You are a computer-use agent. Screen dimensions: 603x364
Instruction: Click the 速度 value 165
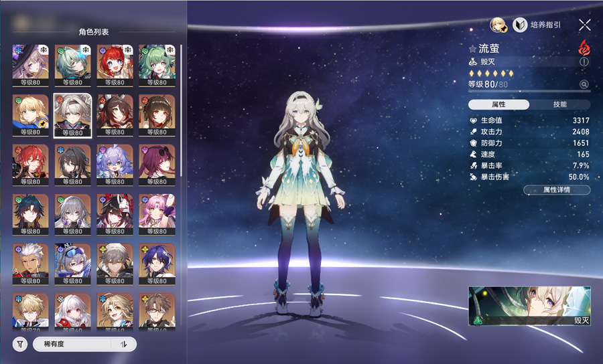[583, 155]
